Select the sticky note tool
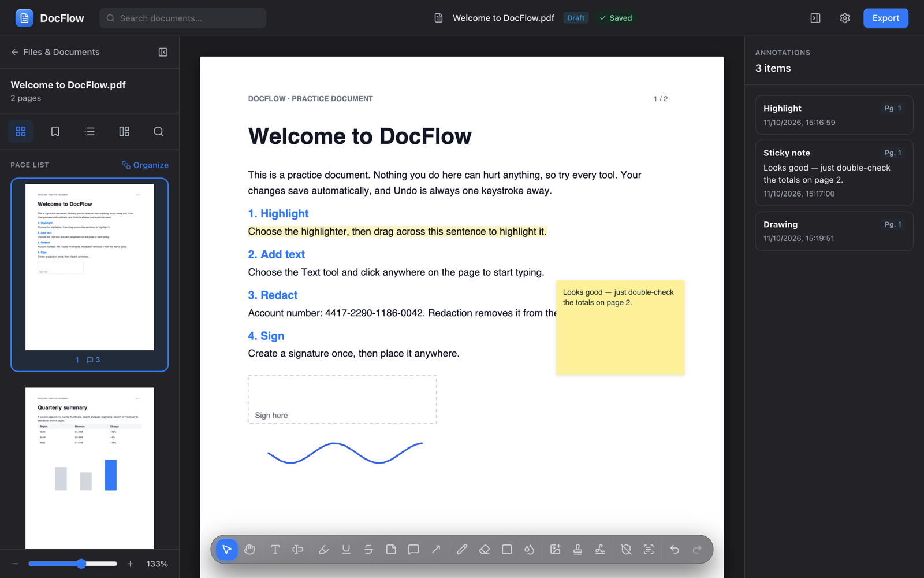The width and height of the screenshot is (924, 578). click(x=391, y=549)
